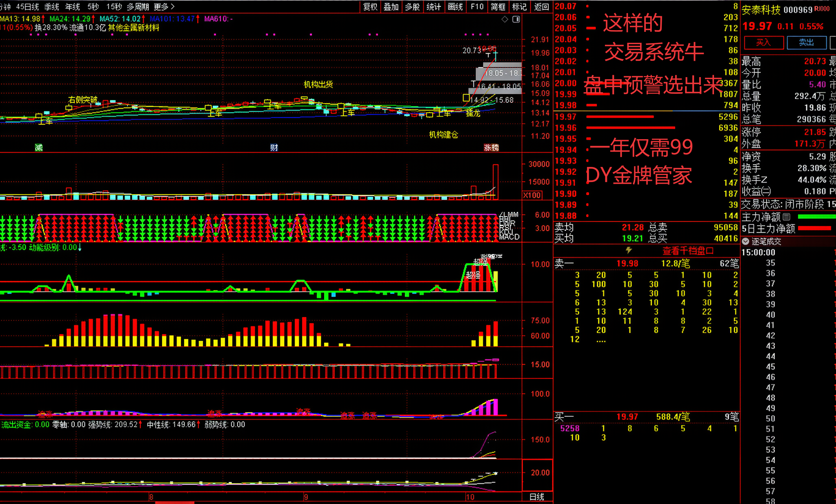Toggle the 简框 simple frame mode

click(x=498, y=7)
